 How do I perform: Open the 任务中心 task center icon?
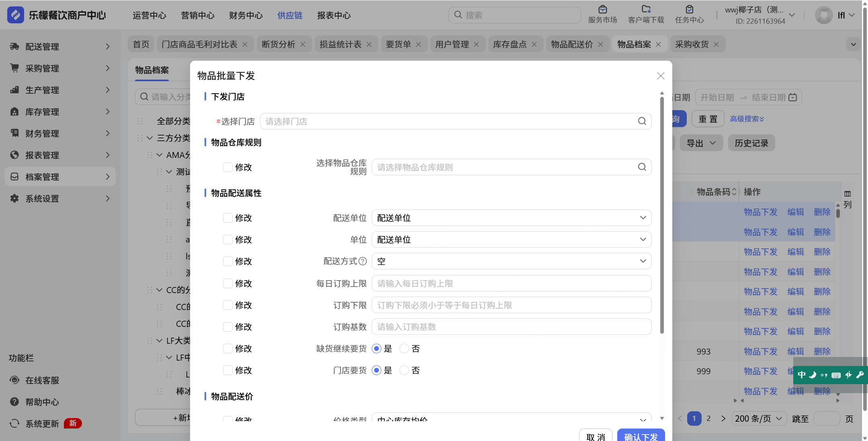click(x=689, y=10)
